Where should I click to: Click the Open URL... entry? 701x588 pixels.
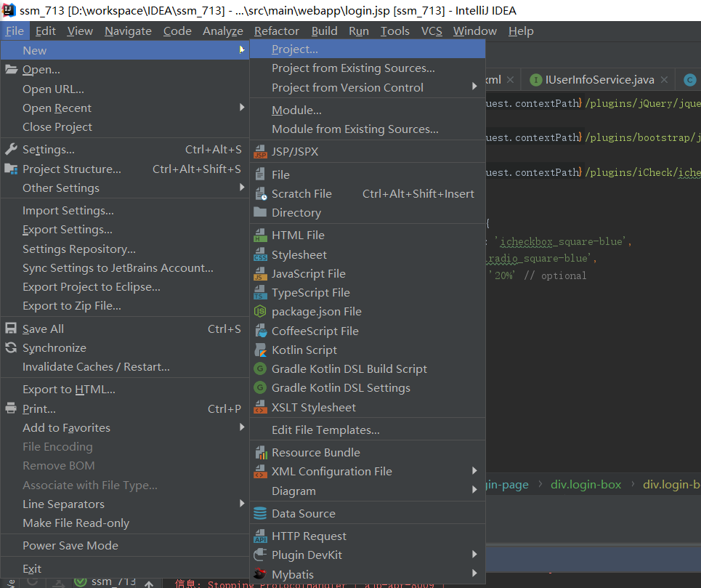pos(125,89)
